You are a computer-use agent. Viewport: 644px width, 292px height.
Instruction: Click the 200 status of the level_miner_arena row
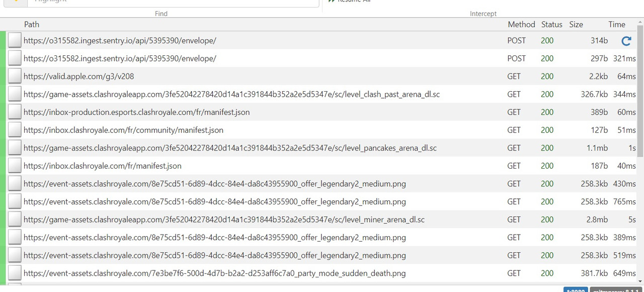pyautogui.click(x=547, y=220)
